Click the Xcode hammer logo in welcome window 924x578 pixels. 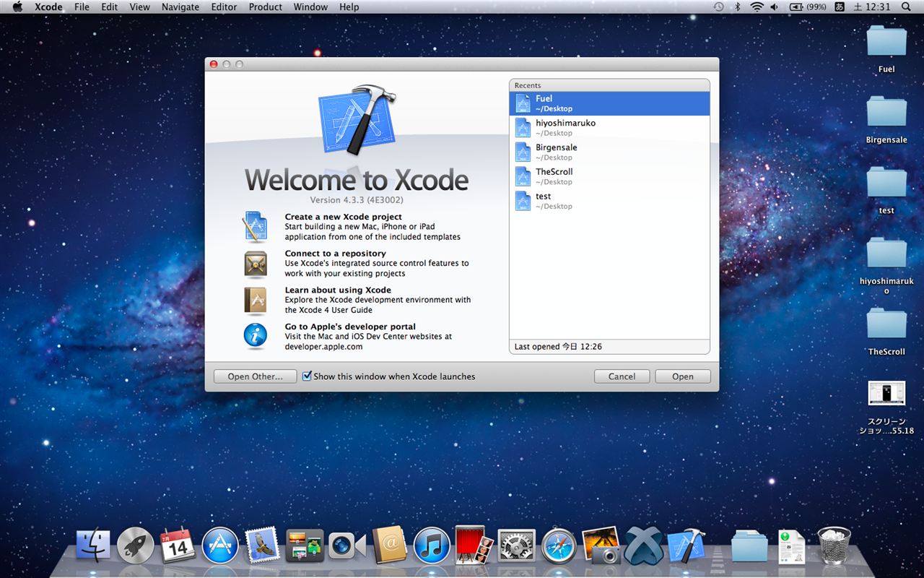(357, 120)
